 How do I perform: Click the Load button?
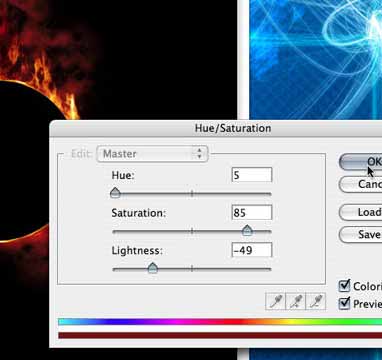[x=360, y=212]
